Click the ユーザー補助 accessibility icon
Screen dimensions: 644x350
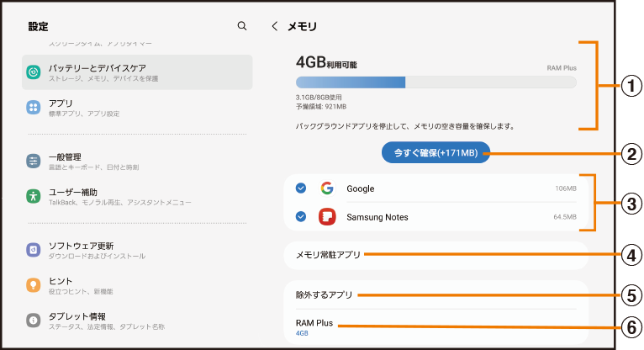[x=34, y=196]
